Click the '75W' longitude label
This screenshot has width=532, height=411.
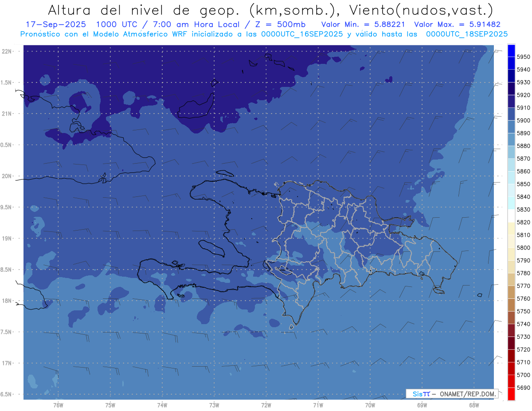pyautogui.click(x=110, y=405)
